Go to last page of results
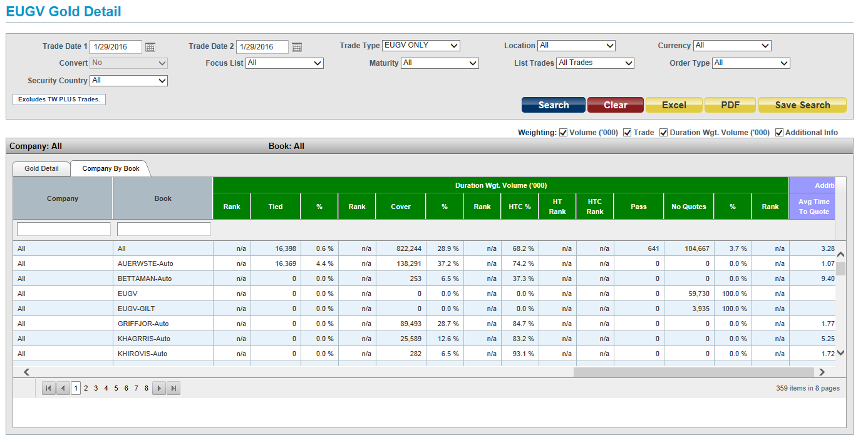 pos(173,389)
